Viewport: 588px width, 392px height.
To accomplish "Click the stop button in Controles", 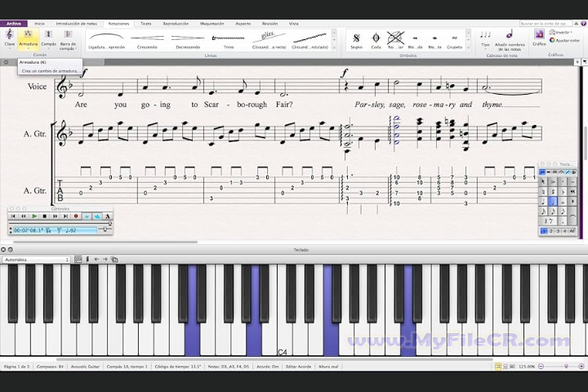I will [45, 216].
